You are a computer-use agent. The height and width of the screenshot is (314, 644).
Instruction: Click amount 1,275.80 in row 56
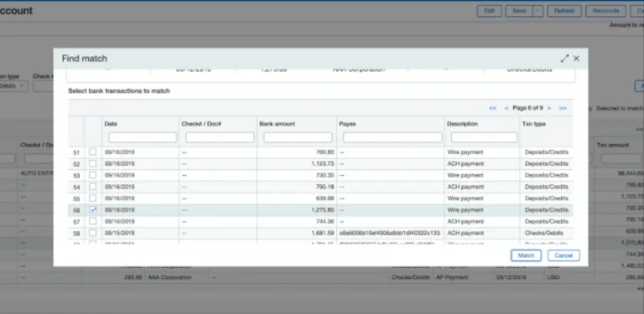[x=322, y=210]
